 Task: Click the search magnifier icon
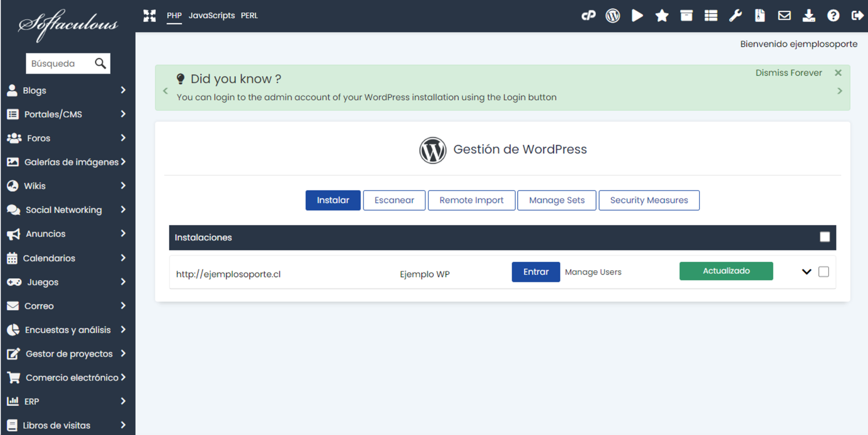point(100,63)
